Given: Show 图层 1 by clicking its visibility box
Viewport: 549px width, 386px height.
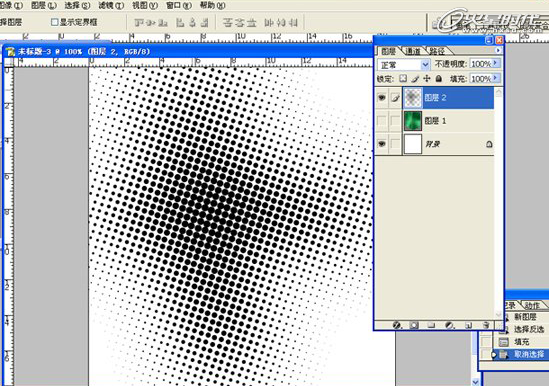Looking at the screenshot, I should coord(382,121).
